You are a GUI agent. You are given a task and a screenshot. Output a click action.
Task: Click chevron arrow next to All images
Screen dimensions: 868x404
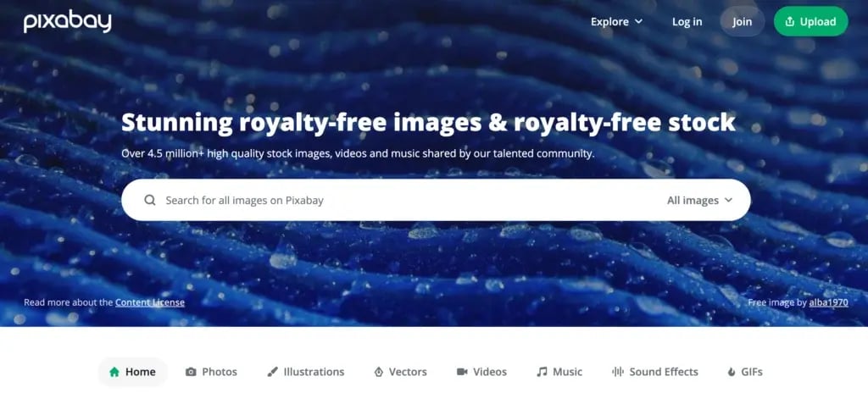click(728, 201)
